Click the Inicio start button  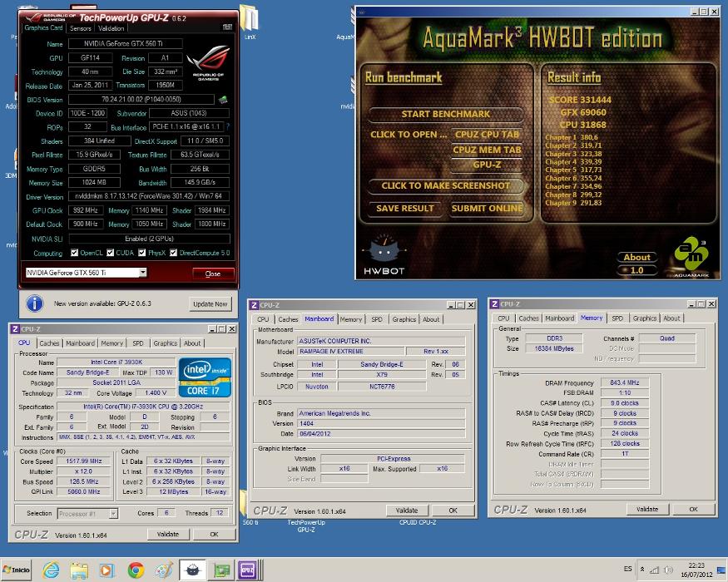point(17,570)
